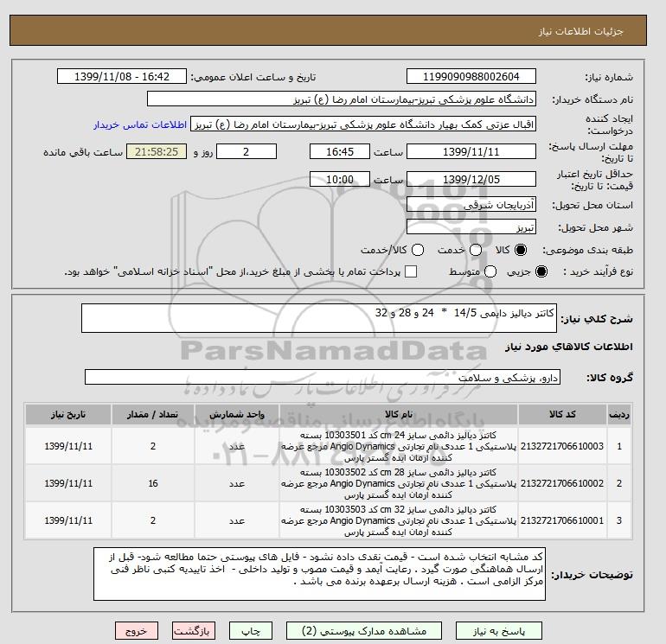
Task: Select the خدمت radio button
Action: [x=476, y=250]
